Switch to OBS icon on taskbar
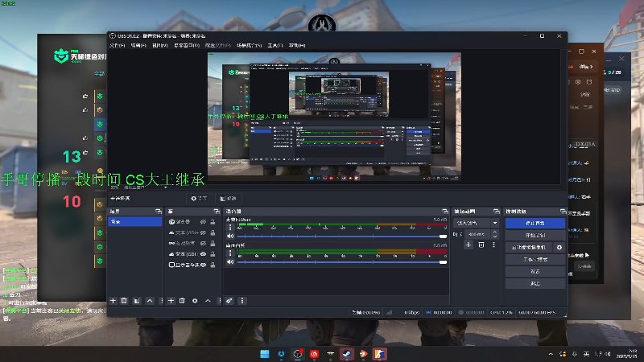 pyautogui.click(x=297, y=354)
